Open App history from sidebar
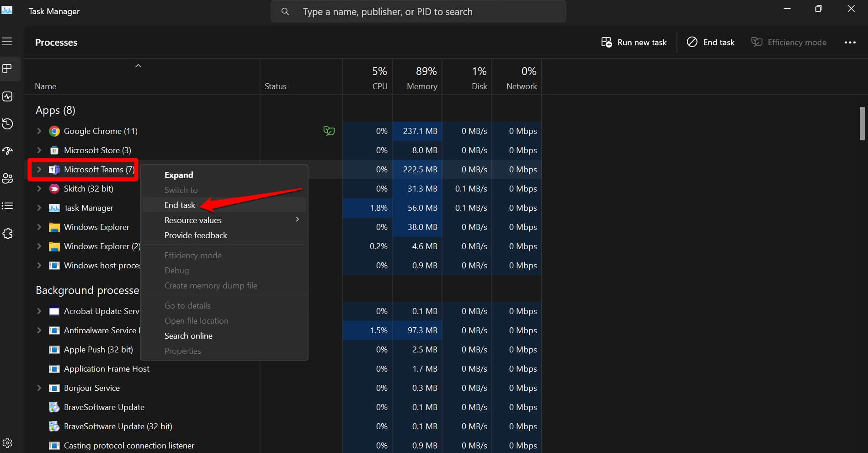The height and width of the screenshot is (453, 868). [x=7, y=124]
